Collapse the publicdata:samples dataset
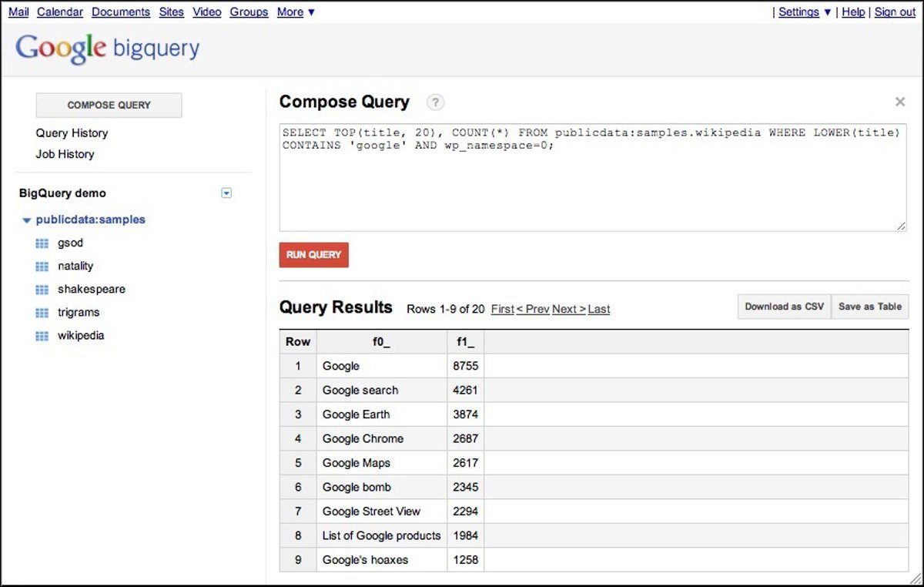The image size is (924, 587). click(x=27, y=220)
